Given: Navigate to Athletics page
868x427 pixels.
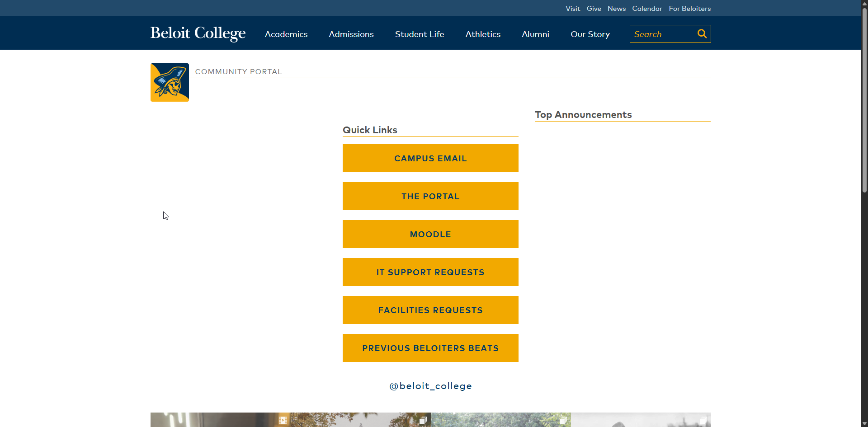Looking at the screenshot, I should tap(483, 34).
